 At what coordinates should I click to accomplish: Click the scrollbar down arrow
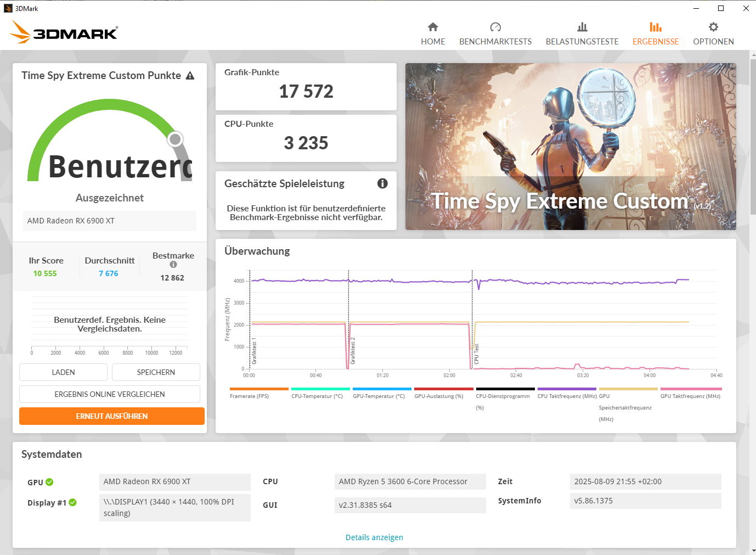[x=753, y=551]
